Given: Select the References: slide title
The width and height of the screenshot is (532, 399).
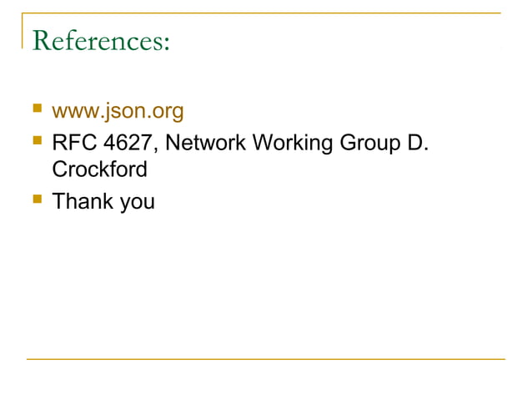Looking at the screenshot, I should (101, 40).
